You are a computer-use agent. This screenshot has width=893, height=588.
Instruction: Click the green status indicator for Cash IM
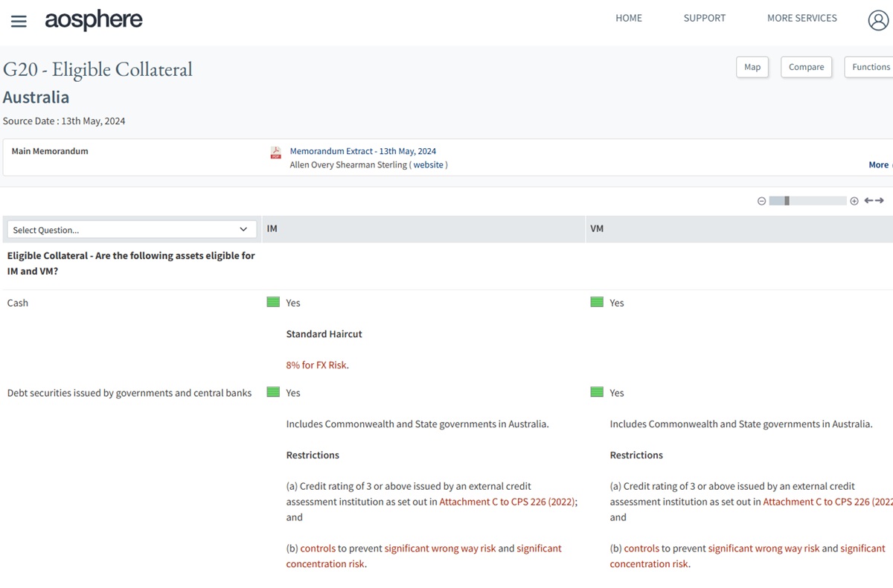pyautogui.click(x=273, y=302)
